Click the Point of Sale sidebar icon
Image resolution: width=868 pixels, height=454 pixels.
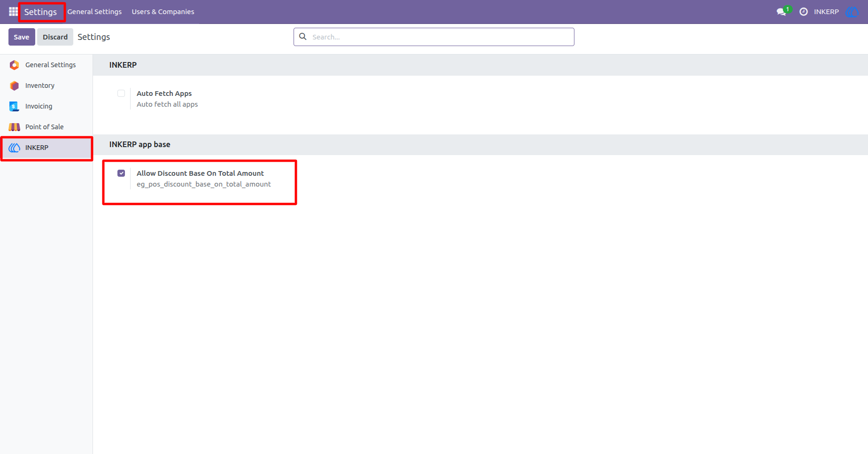[x=15, y=127]
